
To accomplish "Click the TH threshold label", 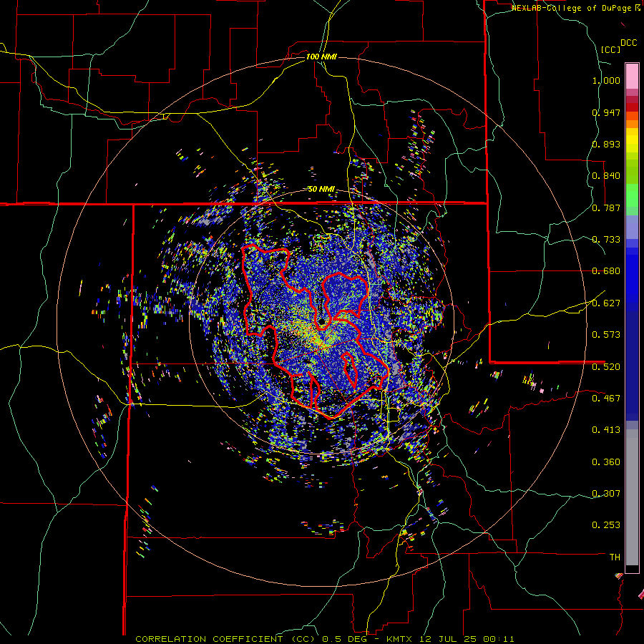I will (x=615, y=557).
